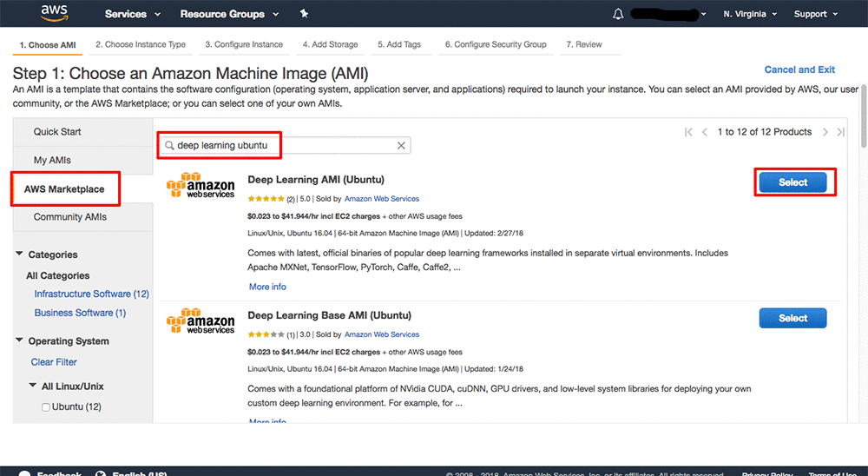
Task: Click the '1 to 12 of 12 Products' text
Action: coord(765,132)
